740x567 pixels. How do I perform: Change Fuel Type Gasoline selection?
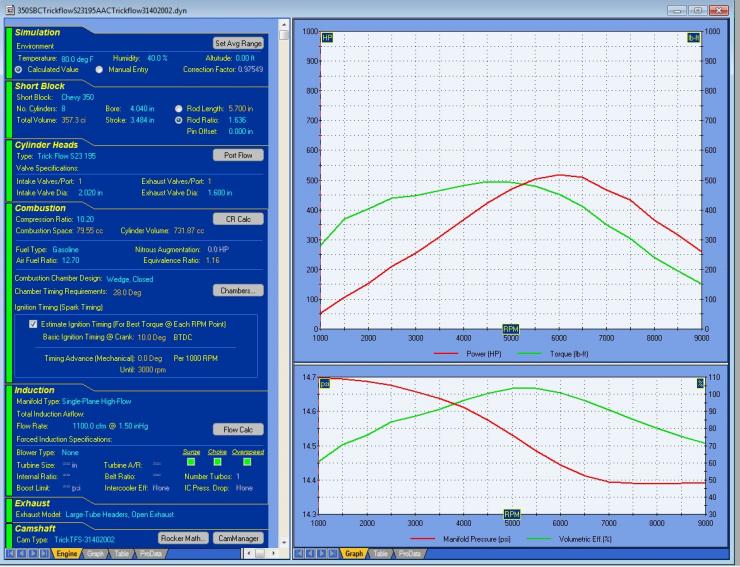[x=65, y=250]
